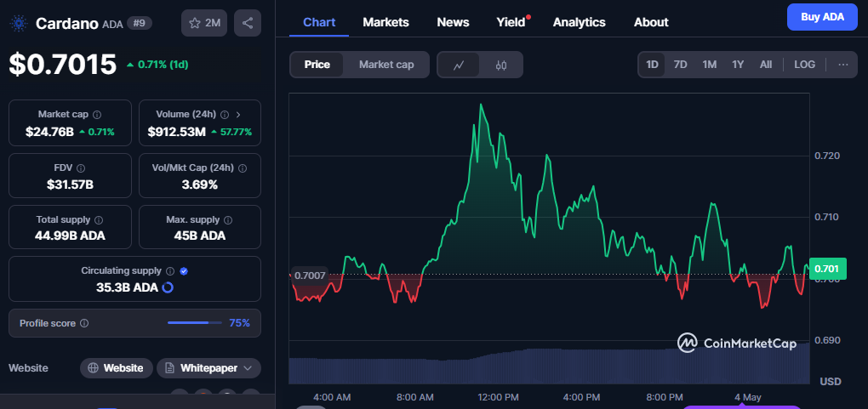Click the 12:00 PM time axis label
The height and width of the screenshot is (409, 868).
pos(496,397)
